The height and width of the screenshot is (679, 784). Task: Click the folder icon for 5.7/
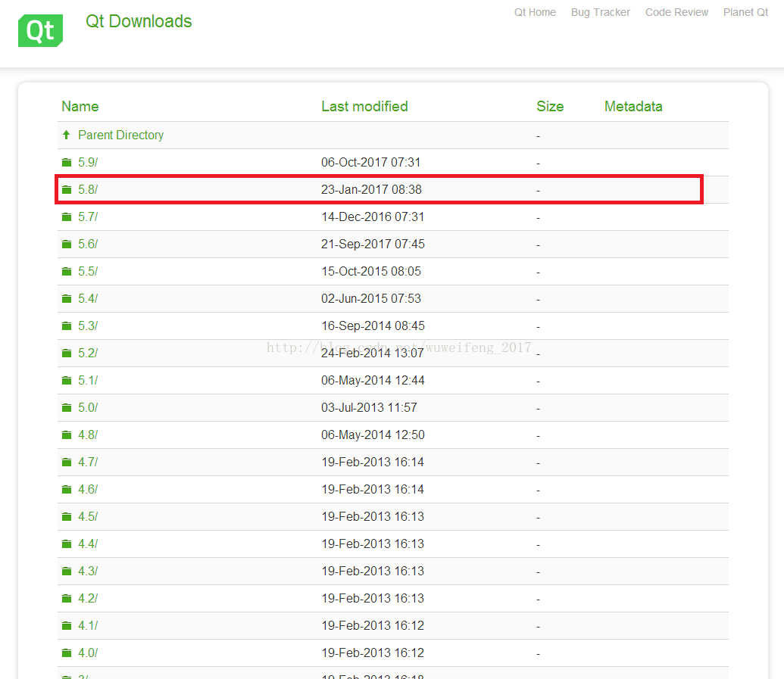[67, 216]
